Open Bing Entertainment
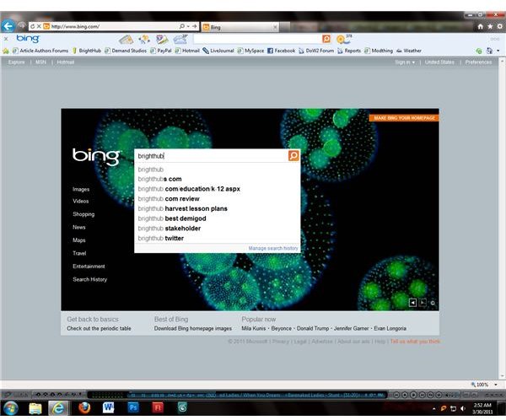Viewport: 506px width, 420px height. point(89,267)
